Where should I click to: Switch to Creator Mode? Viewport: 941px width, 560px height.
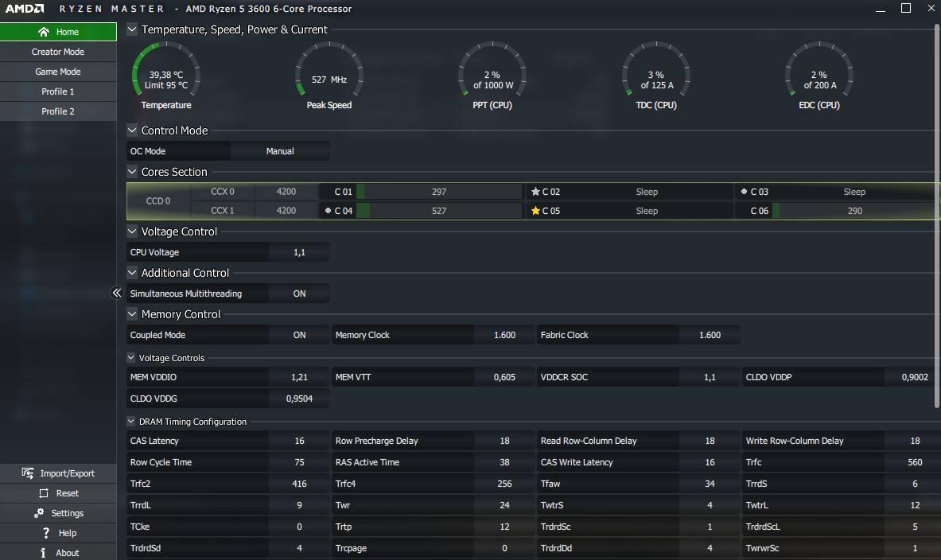point(58,52)
